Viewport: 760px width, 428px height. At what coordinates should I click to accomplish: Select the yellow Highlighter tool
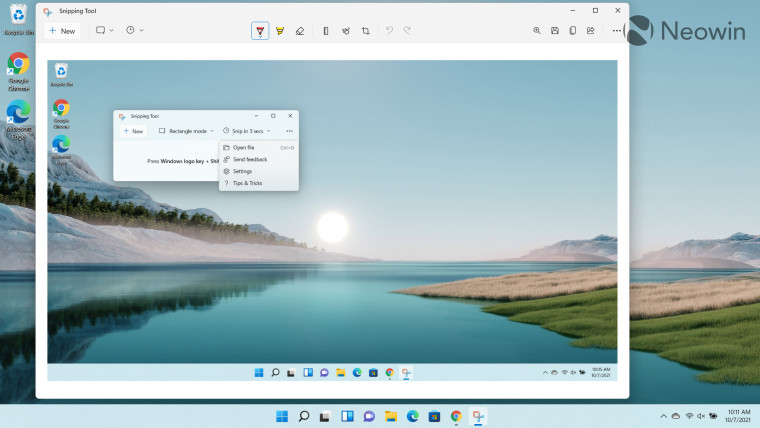(280, 31)
